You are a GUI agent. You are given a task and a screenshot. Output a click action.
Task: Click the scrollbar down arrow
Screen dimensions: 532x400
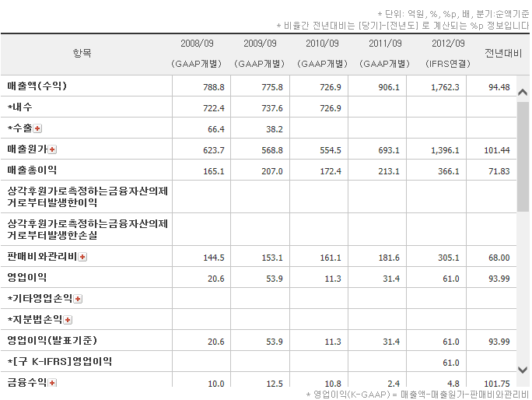click(523, 369)
